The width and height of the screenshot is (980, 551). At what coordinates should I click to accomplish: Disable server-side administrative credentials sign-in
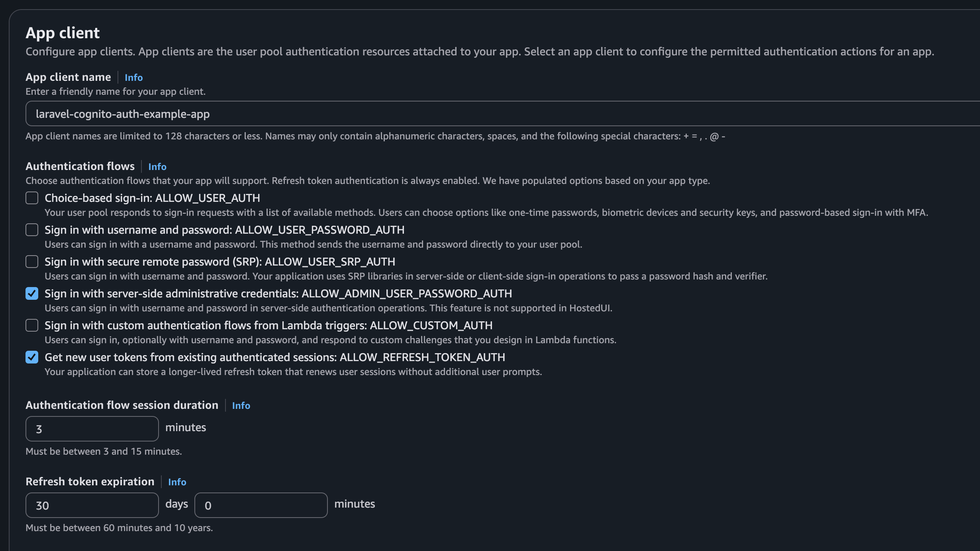click(32, 293)
